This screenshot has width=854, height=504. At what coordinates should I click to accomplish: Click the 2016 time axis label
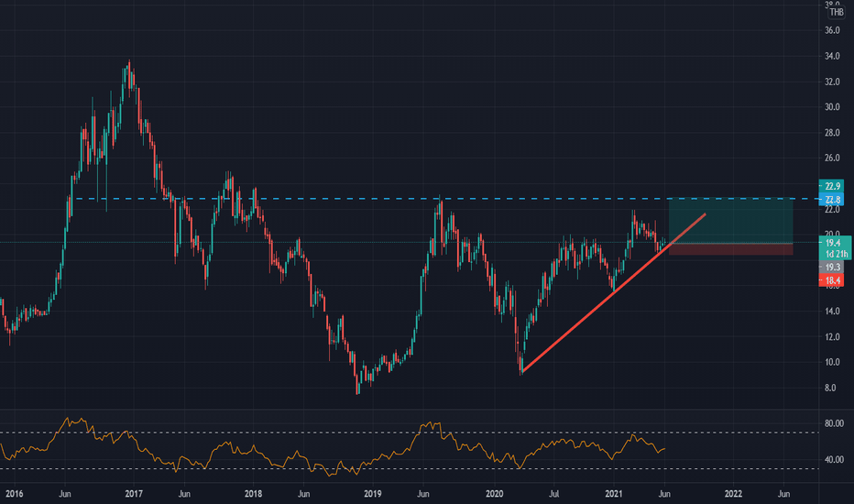coord(14,494)
